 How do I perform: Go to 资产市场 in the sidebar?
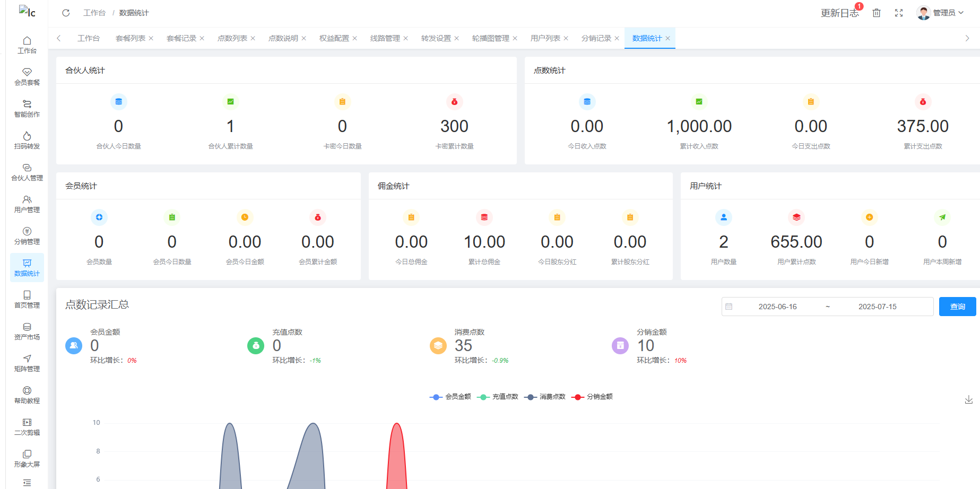27,331
